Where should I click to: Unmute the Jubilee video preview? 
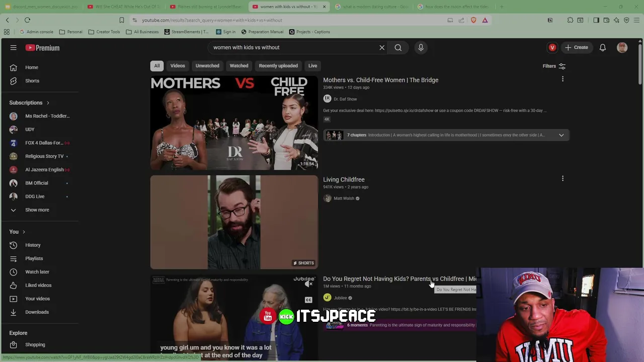(309, 285)
